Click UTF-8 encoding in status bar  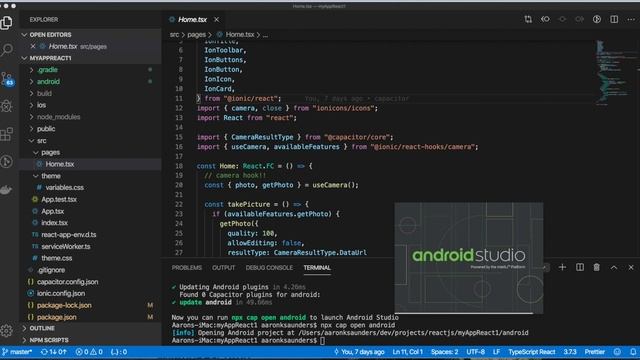(x=476, y=352)
